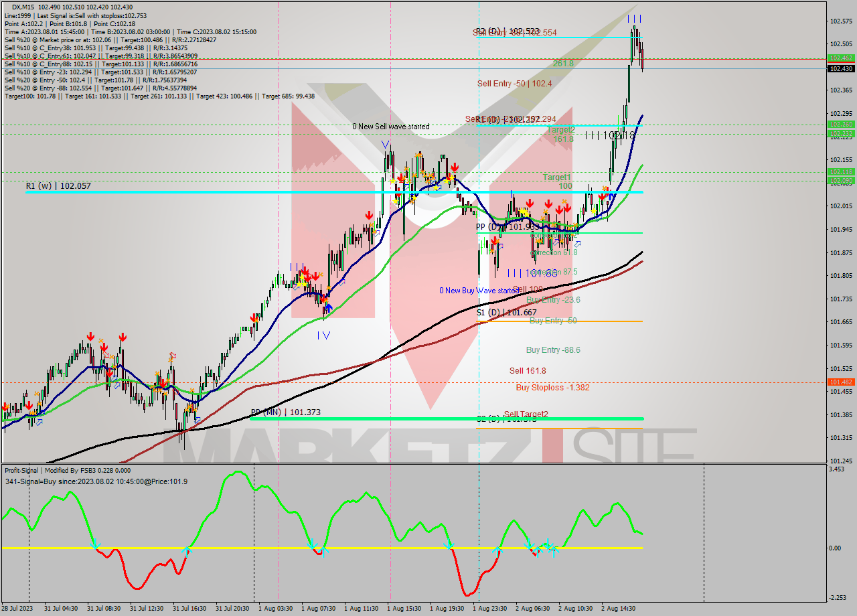Click the 101.245 price axis label

click(x=841, y=461)
